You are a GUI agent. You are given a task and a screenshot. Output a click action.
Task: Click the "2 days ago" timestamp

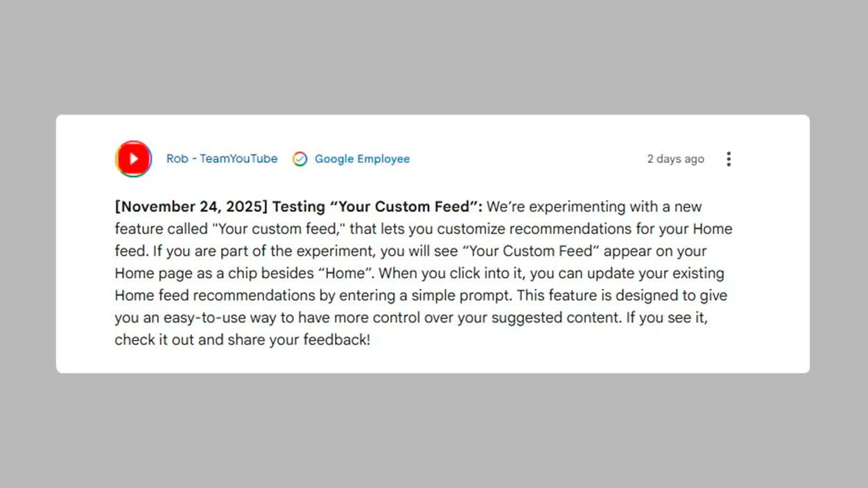tap(675, 159)
